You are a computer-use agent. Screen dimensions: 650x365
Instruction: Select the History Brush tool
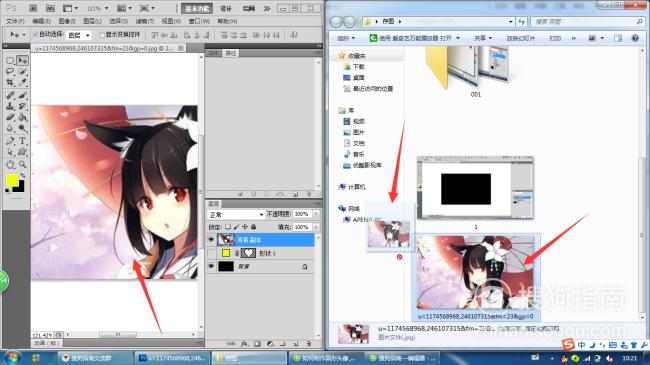point(23,107)
